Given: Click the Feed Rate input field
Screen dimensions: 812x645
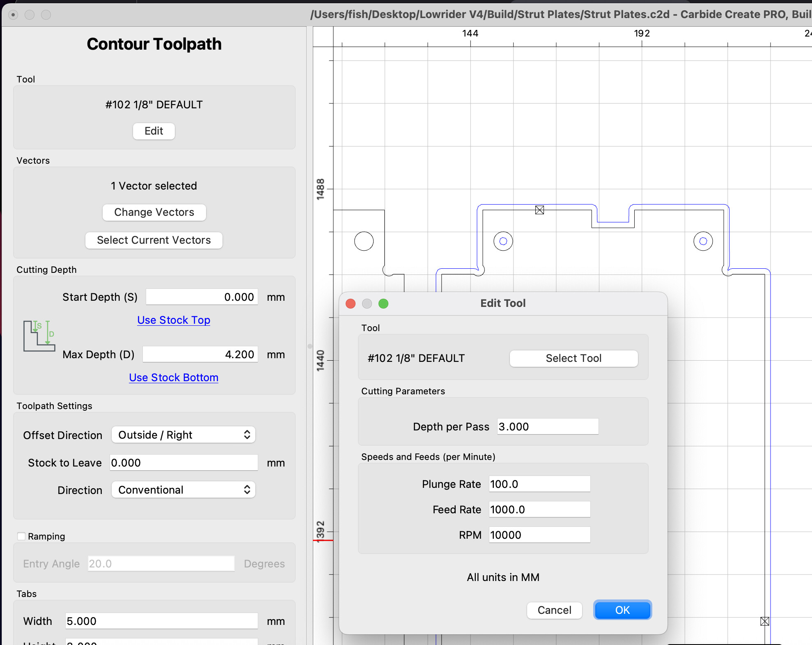Looking at the screenshot, I should pyautogui.click(x=539, y=510).
